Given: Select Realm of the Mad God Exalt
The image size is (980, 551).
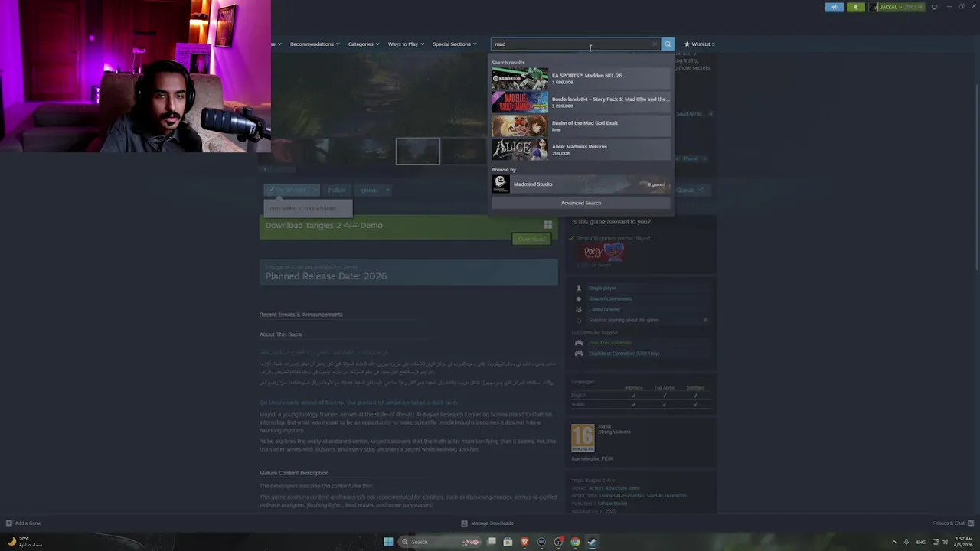Looking at the screenshot, I should click(x=580, y=126).
